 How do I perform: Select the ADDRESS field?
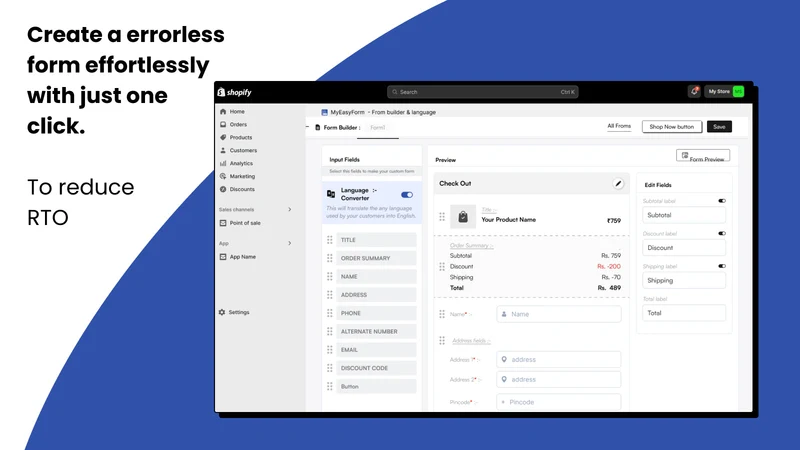(x=376, y=295)
